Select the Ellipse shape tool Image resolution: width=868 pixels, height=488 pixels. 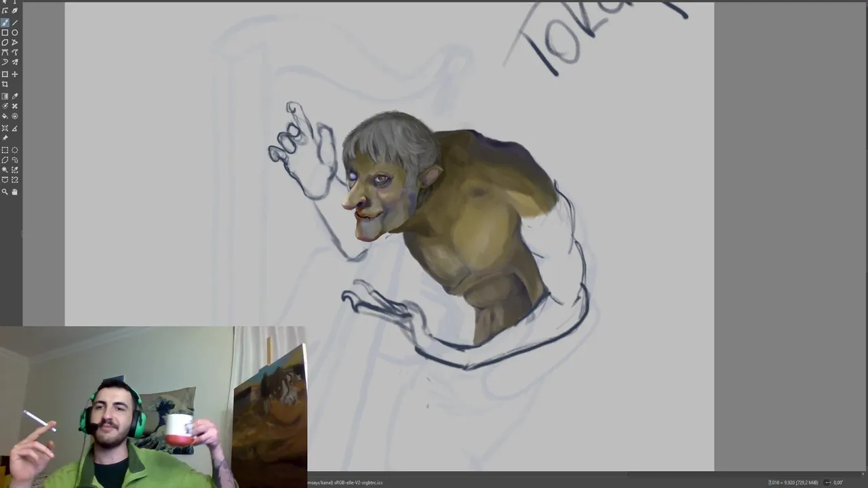[15, 33]
